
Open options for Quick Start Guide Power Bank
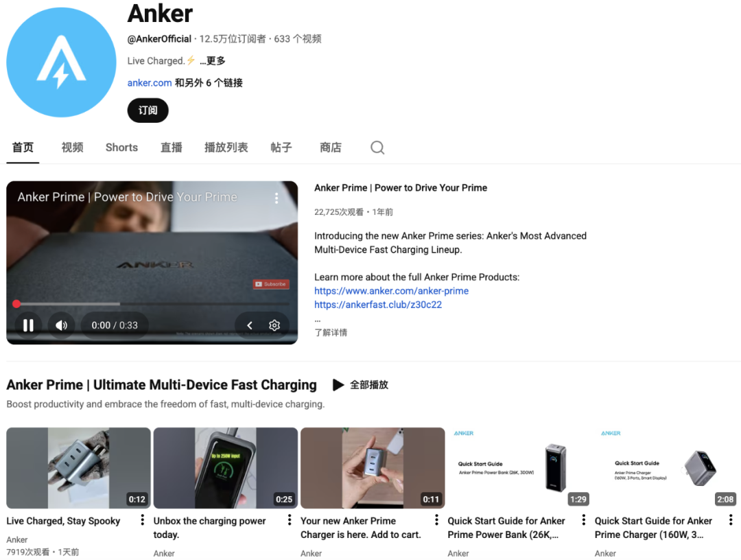coord(584,520)
